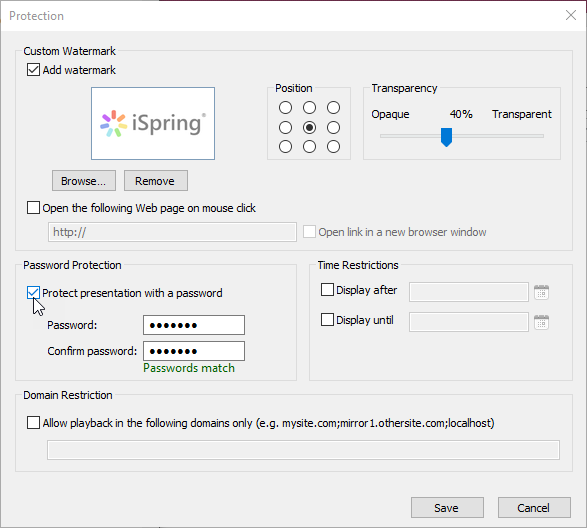
Task: Click the iSpring watermark image preview
Action: [x=153, y=124]
